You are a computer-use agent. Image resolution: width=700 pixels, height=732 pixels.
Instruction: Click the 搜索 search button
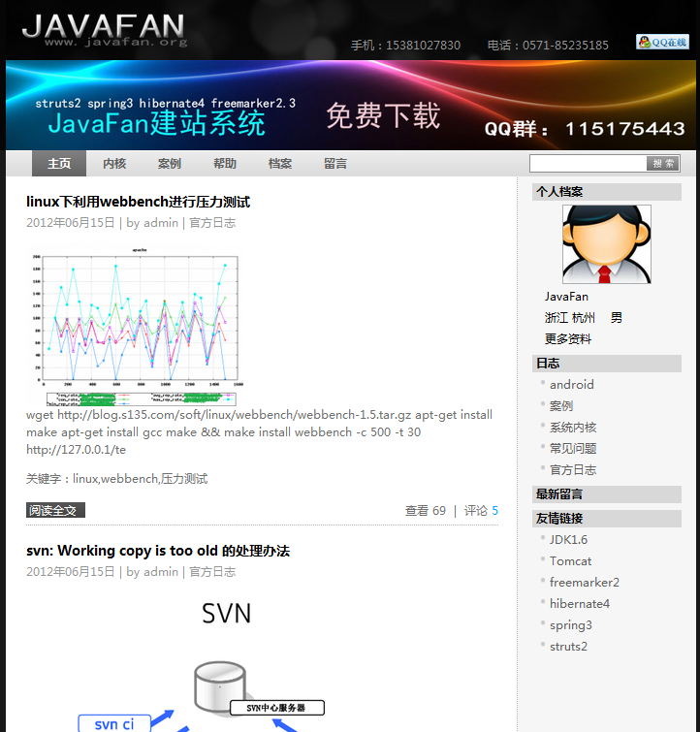[662, 164]
